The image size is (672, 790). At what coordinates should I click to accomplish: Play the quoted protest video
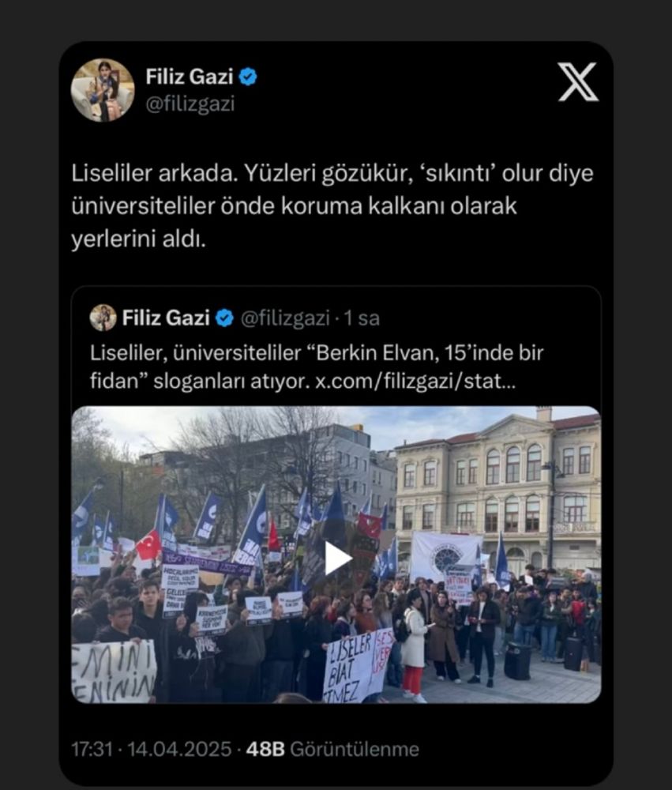pos(337,558)
